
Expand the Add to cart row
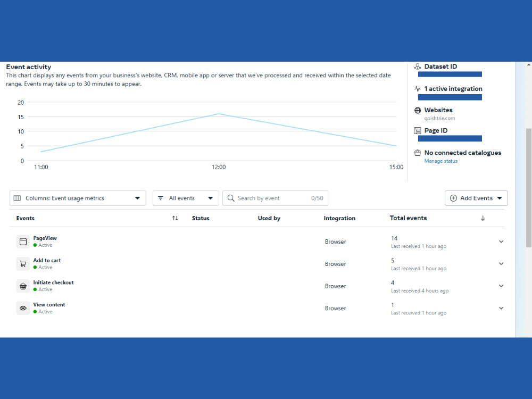(501, 264)
